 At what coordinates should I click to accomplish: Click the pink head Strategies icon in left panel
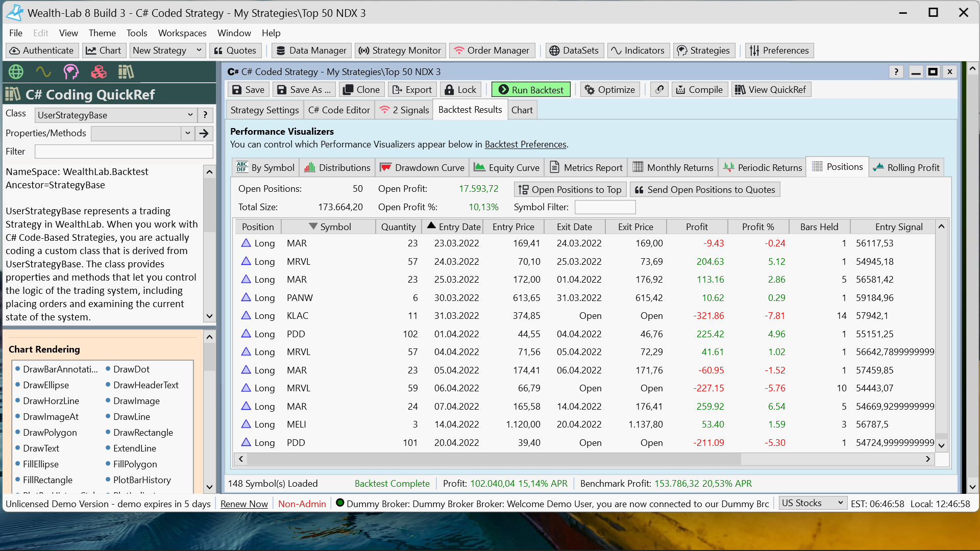tap(71, 72)
